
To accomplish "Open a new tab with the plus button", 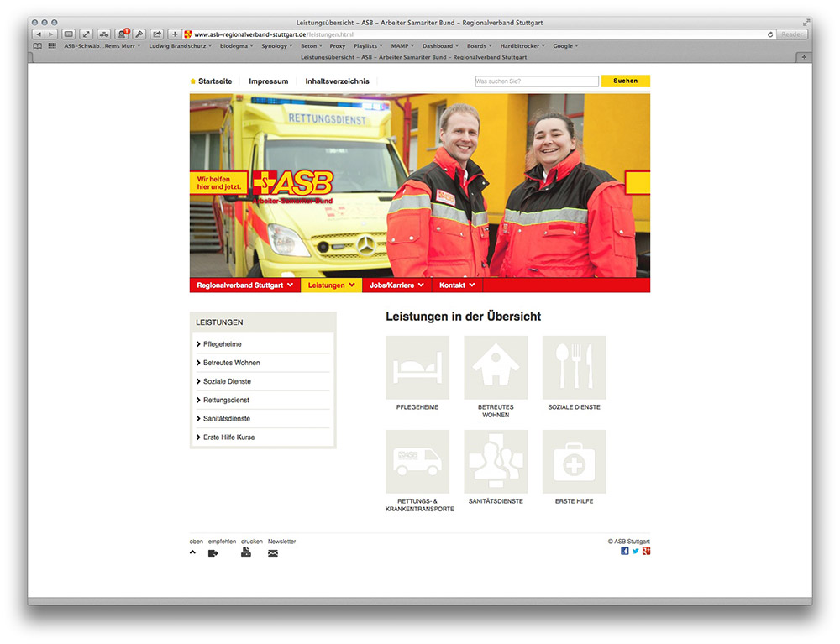I will point(804,57).
